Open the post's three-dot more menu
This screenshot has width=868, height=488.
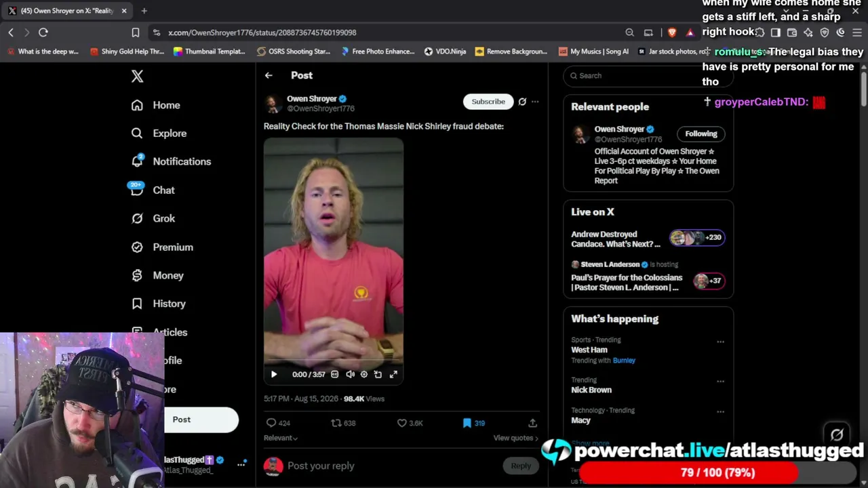[535, 102]
